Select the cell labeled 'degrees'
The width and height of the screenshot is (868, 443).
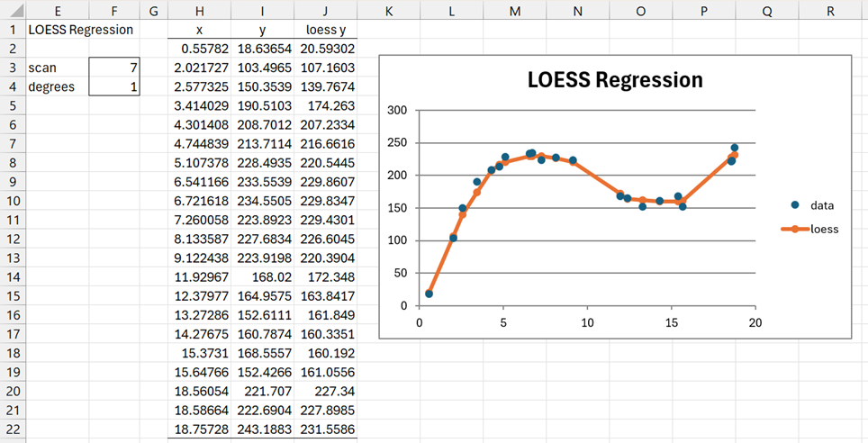[58, 86]
